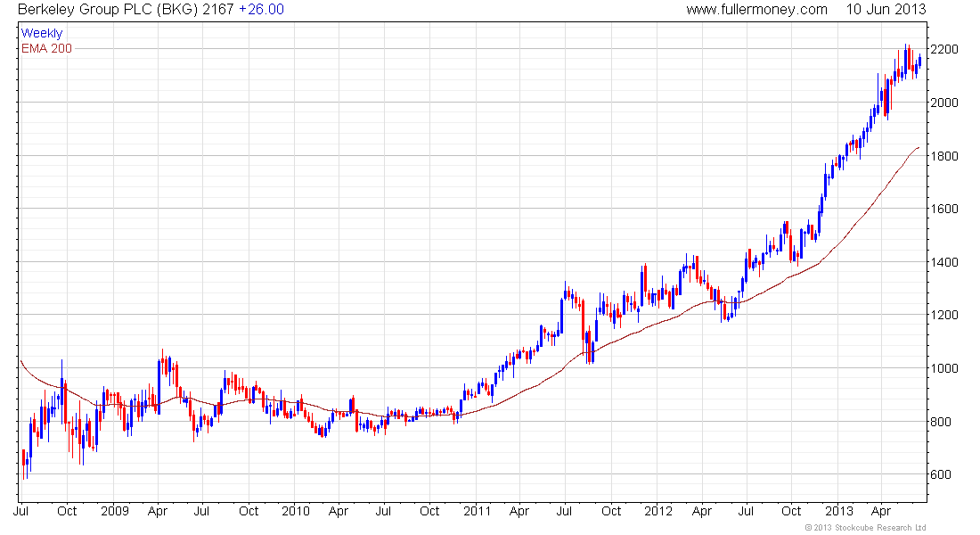Click the 'EMA 200' legend label
Image resolution: width=980 pixels, height=535 pixels.
[x=47, y=48]
